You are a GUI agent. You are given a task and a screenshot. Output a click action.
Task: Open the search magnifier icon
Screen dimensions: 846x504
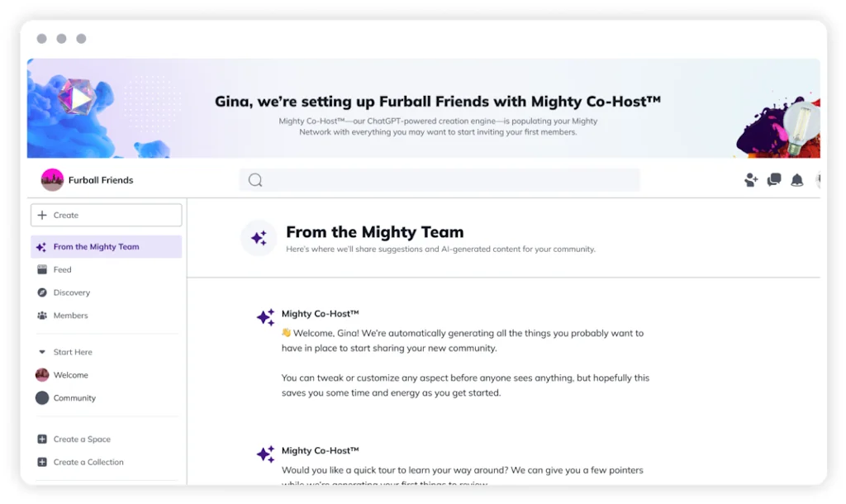[x=254, y=179]
